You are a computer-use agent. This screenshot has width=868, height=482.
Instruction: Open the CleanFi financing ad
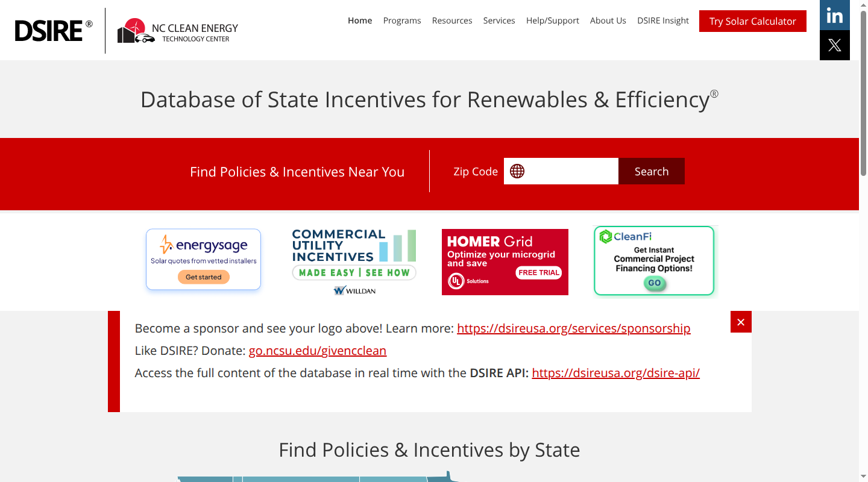point(655,261)
